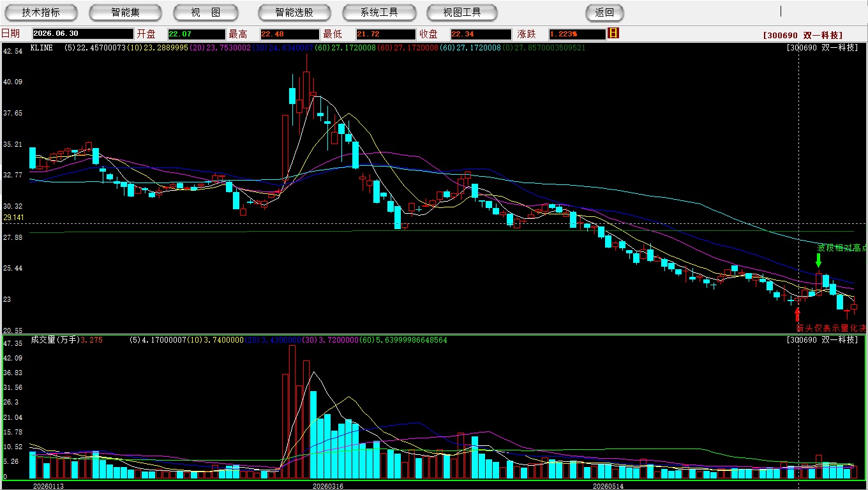The width and height of the screenshot is (868, 490).
Task: Click the 20260514 date marker on the axis
Action: [608, 486]
